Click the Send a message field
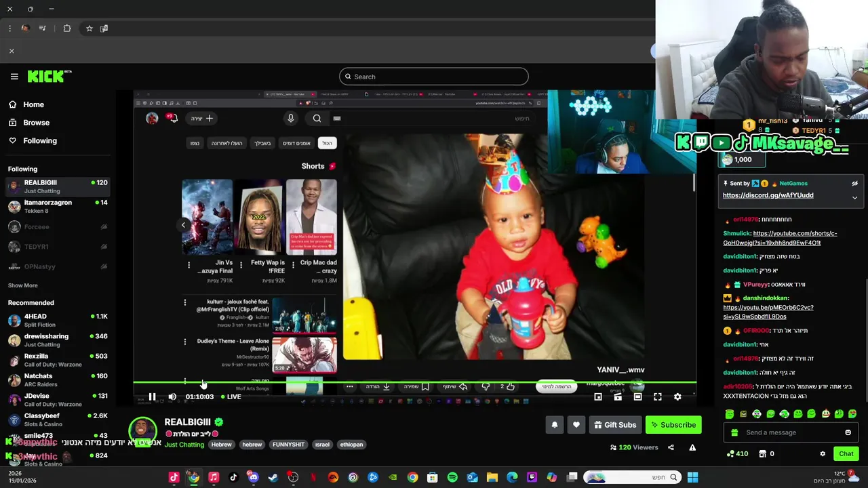This screenshot has height=488, width=868. 792,432
